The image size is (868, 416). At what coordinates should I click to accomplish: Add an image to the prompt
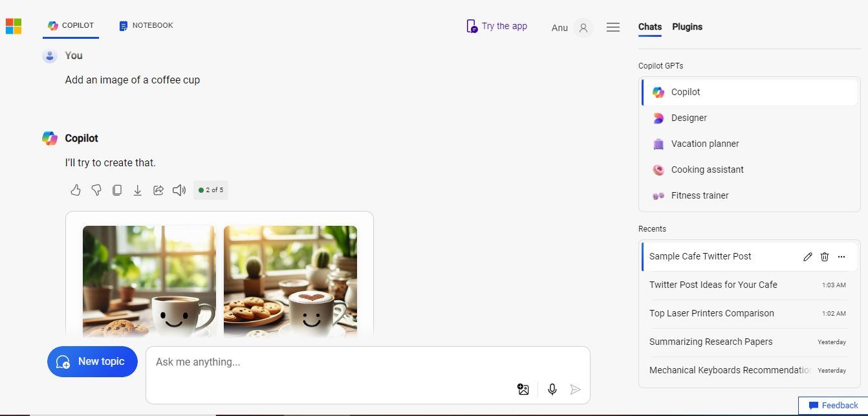pos(523,389)
